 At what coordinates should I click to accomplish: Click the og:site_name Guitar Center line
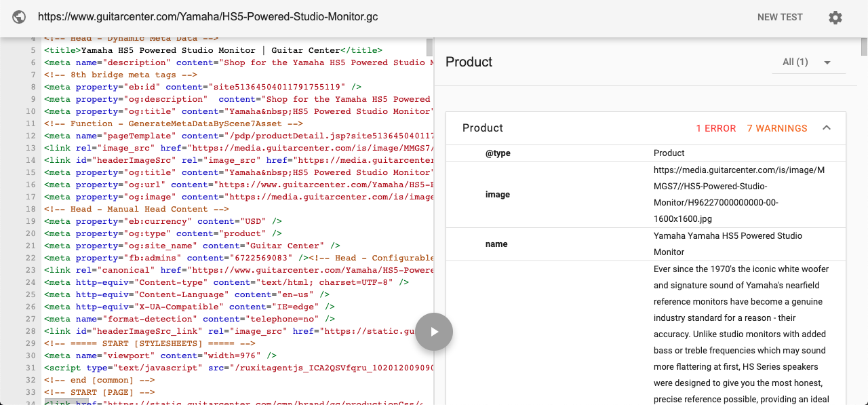click(192, 246)
